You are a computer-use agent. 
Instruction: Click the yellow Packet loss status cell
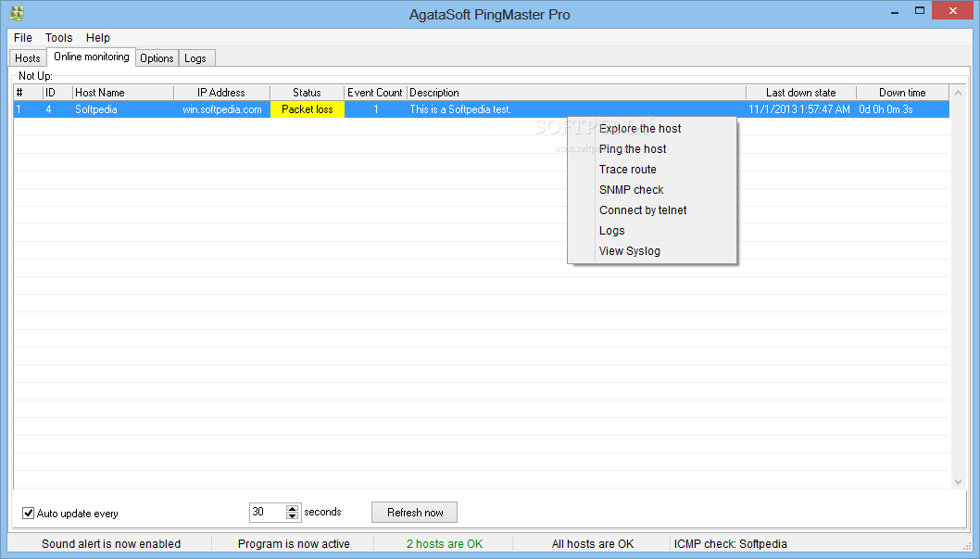tap(307, 109)
